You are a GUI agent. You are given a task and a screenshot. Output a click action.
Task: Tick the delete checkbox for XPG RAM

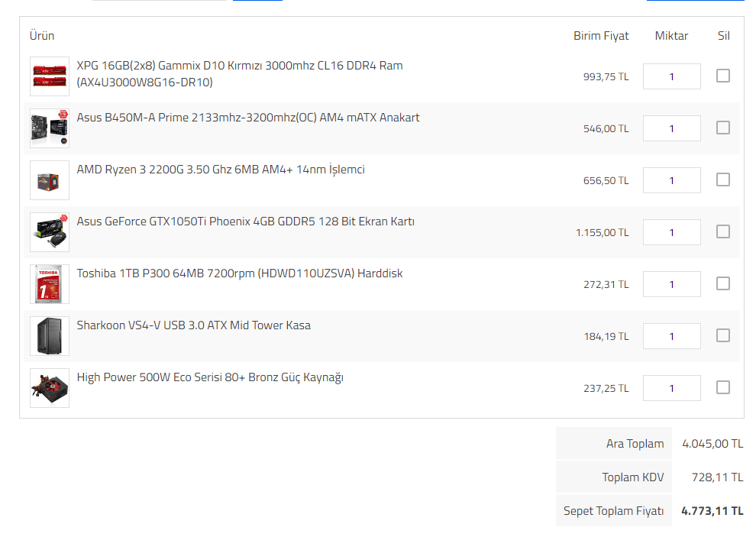(x=722, y=76)
